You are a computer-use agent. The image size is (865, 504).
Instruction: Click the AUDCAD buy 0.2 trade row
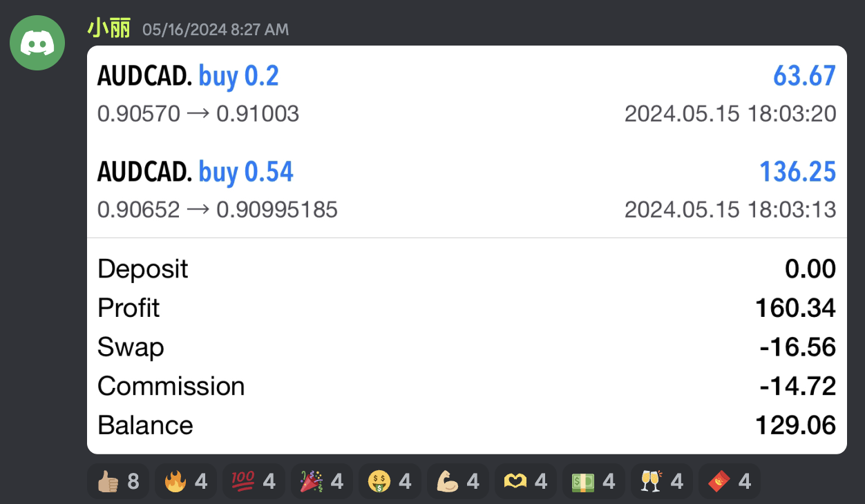coord(467,94)
